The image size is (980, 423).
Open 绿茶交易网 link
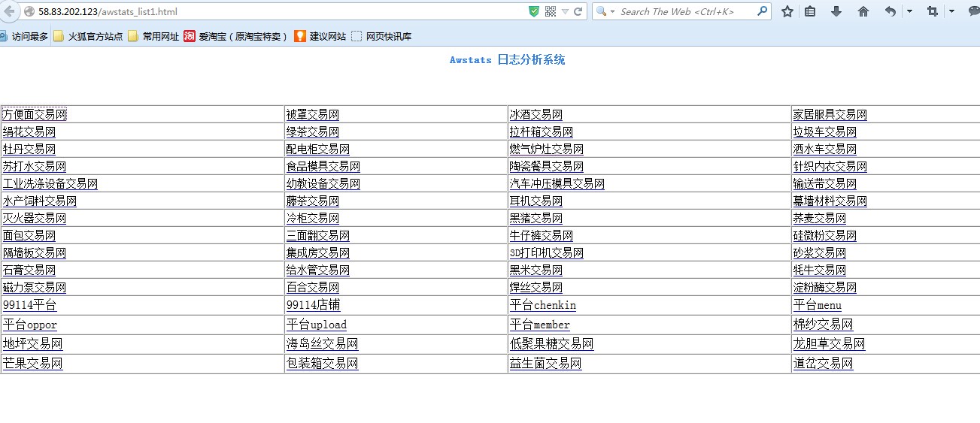pyautogui.click(x=313, y=131)
